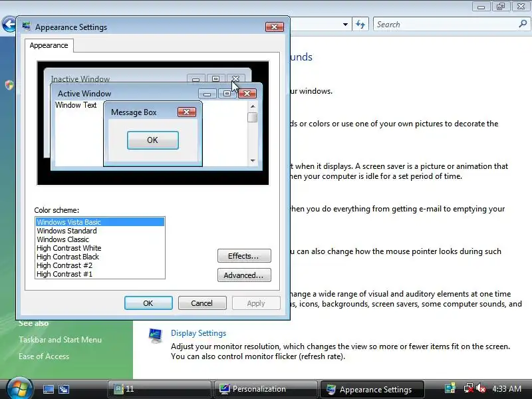Minimize the Personalization window
Viewport: 532px width, 399px height.
[x=481, y=7]
